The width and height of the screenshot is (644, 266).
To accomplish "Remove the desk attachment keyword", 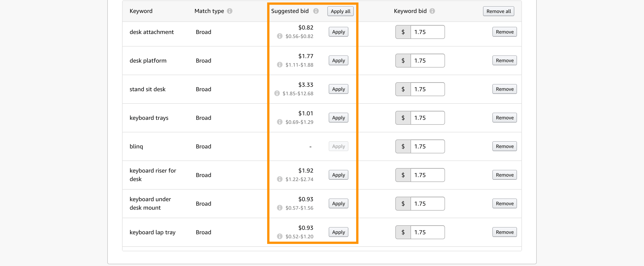I will 504,32.
